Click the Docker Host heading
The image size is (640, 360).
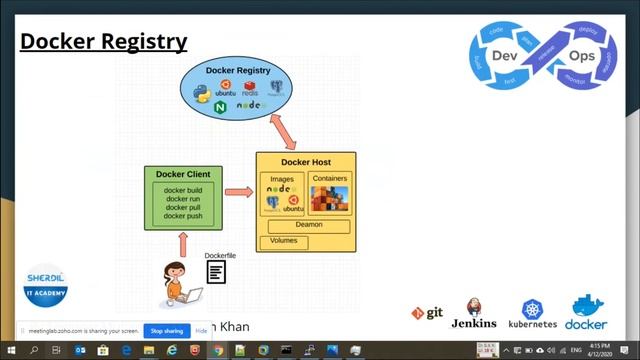tap(306, 162)
